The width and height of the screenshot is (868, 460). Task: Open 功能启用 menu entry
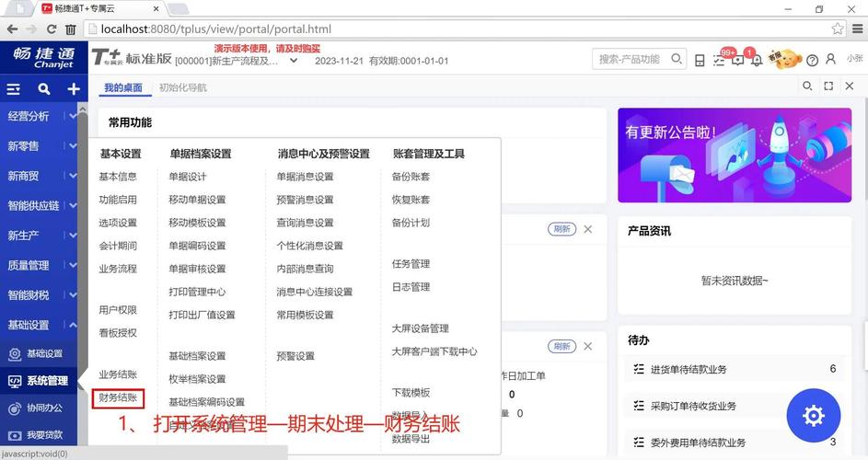[118, 200]
